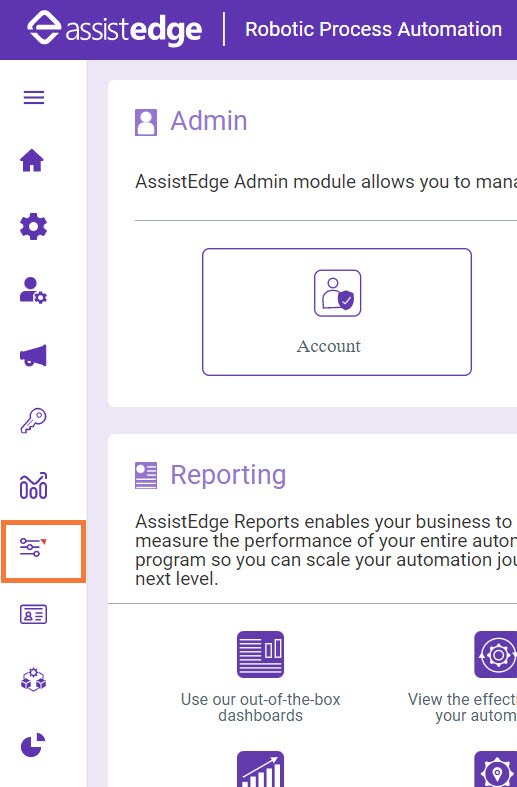Select the bar-chart analytics sidebar icon
The height and width of the screenshot is (787, 517).
(33, 485)
